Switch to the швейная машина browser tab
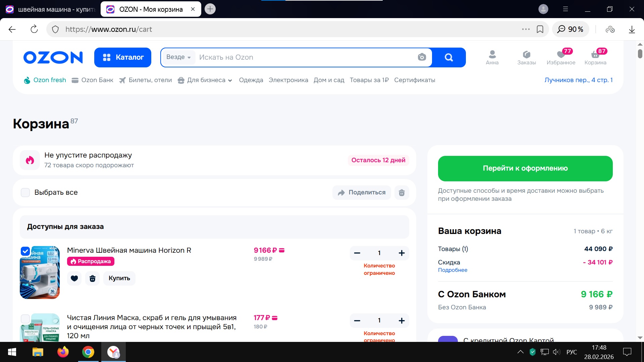Viewport: 644px width, 362px height. coord(50,9)
